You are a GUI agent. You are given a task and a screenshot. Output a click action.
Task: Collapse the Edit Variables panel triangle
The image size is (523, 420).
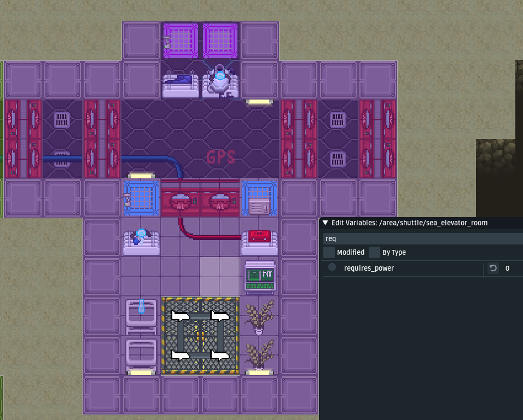(x=325, y=223)
